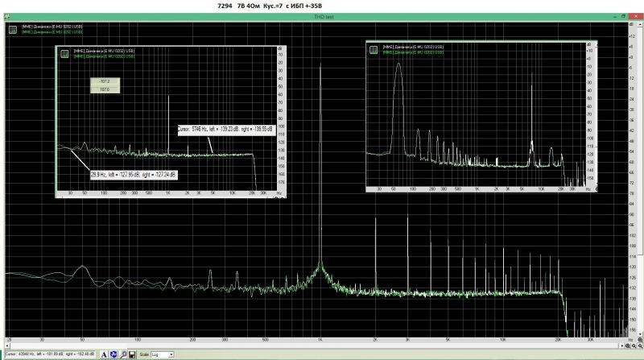644x360 pixels.
Task: Click green legend label in right inset graph
Action: 414,52
